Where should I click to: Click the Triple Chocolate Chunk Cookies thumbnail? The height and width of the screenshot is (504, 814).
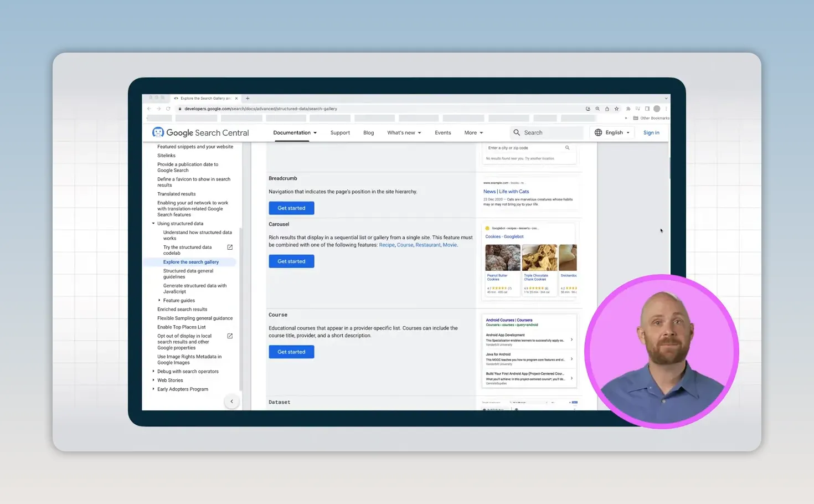pyautogui.click(x=540, y=258)
